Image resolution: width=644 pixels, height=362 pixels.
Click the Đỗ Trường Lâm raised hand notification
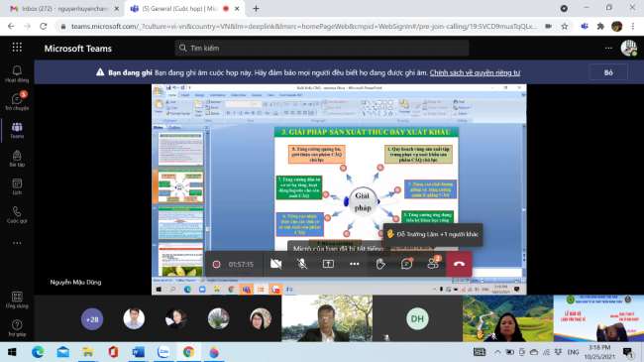433,234
